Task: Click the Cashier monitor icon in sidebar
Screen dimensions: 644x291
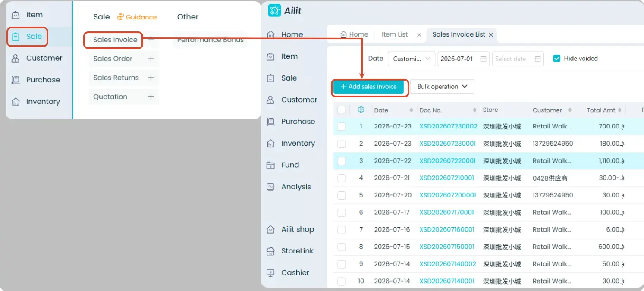Action: 270,272
